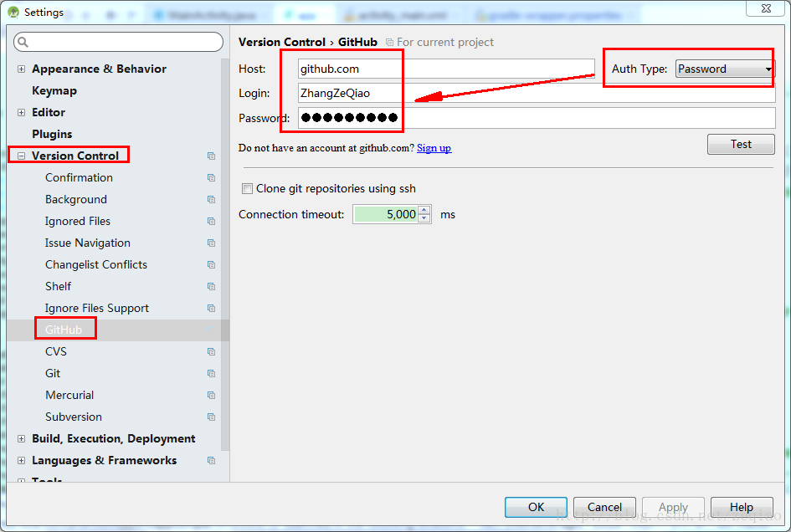This screenshot has height=532, width=791.
Task: Click project-level icon beside Ignore Files Support
Action: (212, 308)
